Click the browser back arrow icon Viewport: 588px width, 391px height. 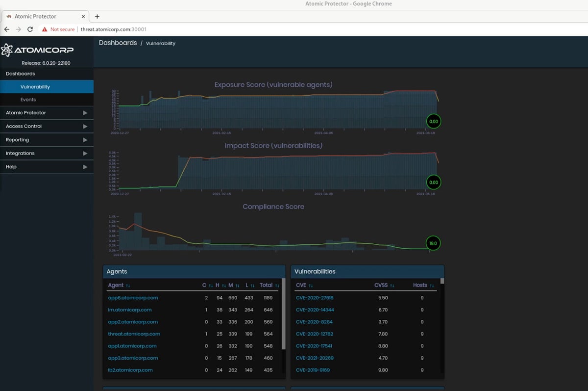point(7,29)
